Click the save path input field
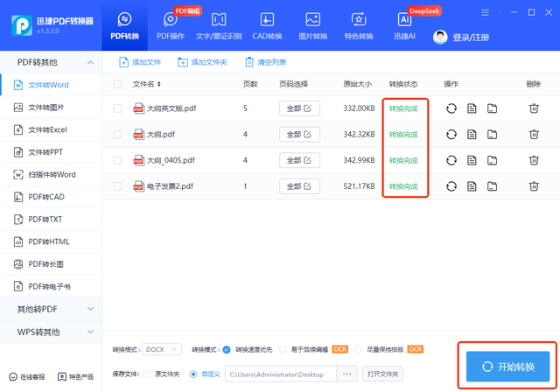The height and width of the screenshot is (392, 560). [x=280, y=374]
